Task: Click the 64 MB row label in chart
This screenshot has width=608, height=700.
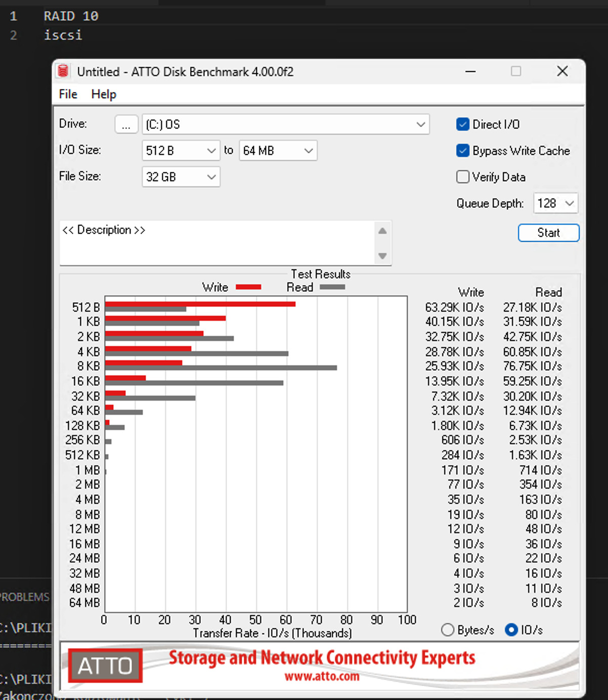Action: tap(84, 603)
